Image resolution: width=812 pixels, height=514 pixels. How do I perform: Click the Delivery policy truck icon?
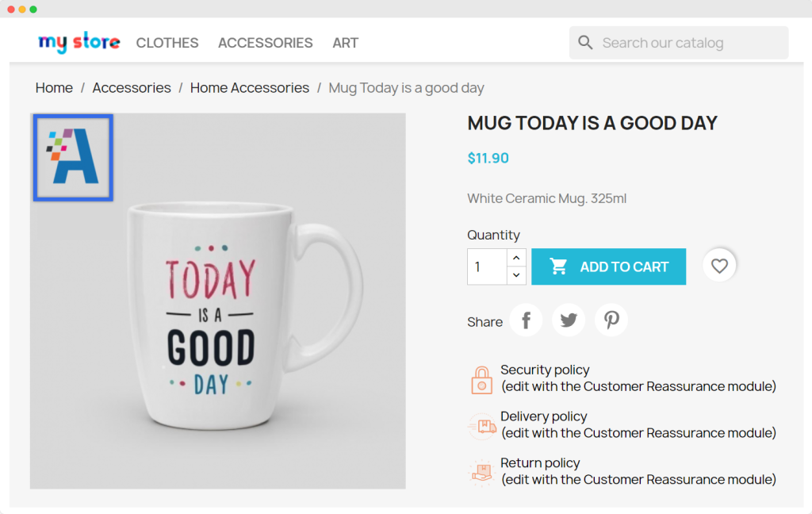[482, 426]
